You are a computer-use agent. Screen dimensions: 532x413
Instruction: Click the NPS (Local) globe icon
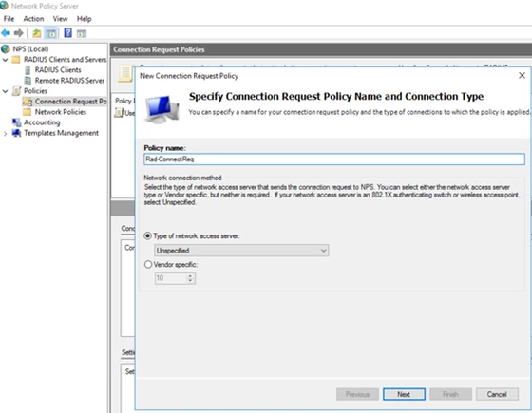6,49
